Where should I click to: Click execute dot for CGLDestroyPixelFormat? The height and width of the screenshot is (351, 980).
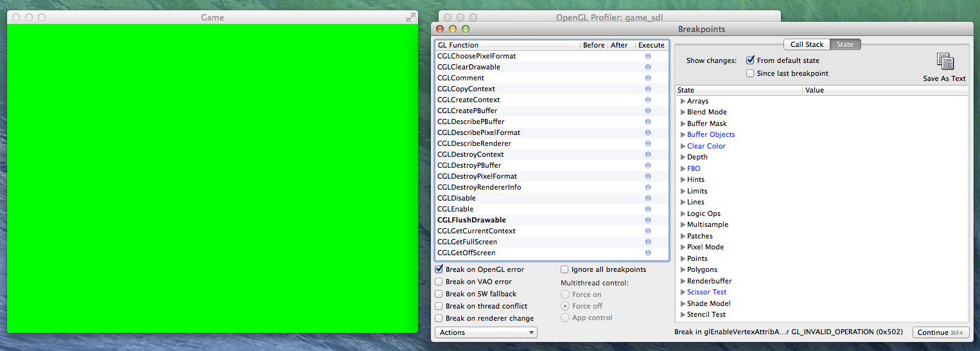click(648, 176)
